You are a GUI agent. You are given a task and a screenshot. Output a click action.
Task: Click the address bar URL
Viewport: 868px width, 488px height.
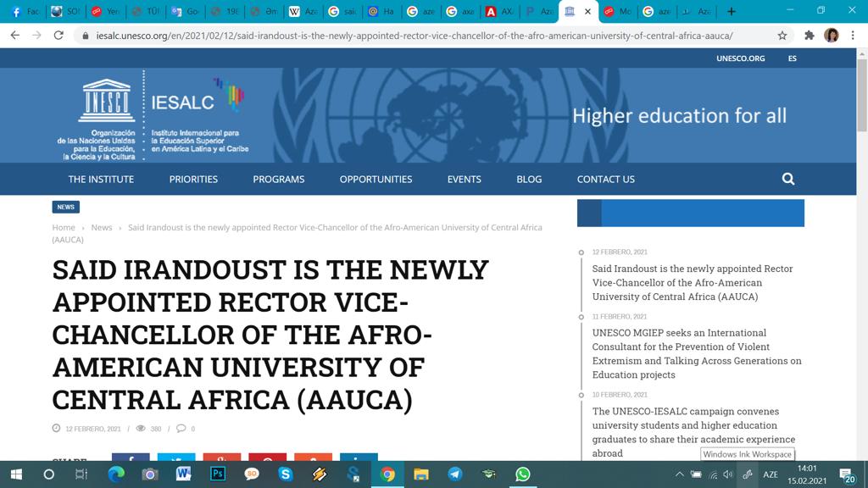point(414,36)
